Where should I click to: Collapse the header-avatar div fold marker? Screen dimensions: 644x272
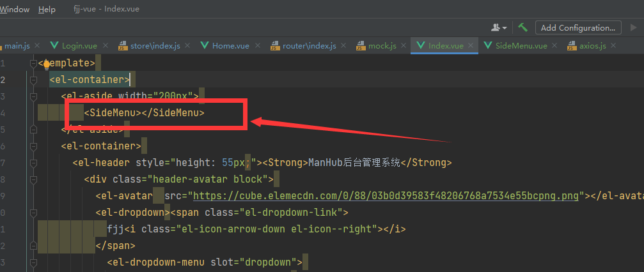click(33, 179)
